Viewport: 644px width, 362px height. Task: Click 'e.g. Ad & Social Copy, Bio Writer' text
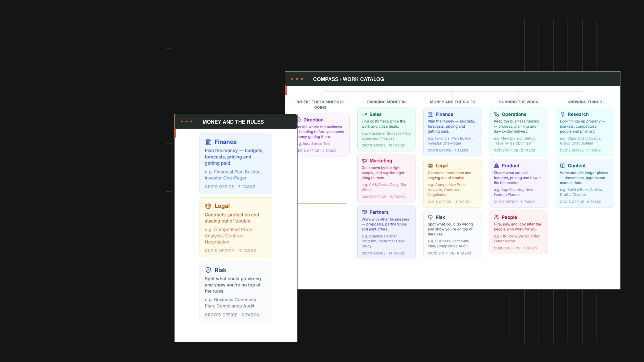coord(384,187)
